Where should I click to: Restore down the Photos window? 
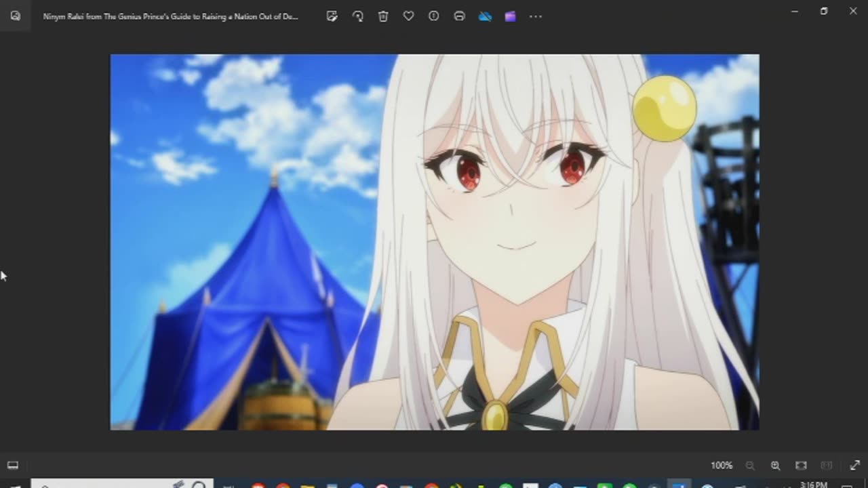point(824,11)
